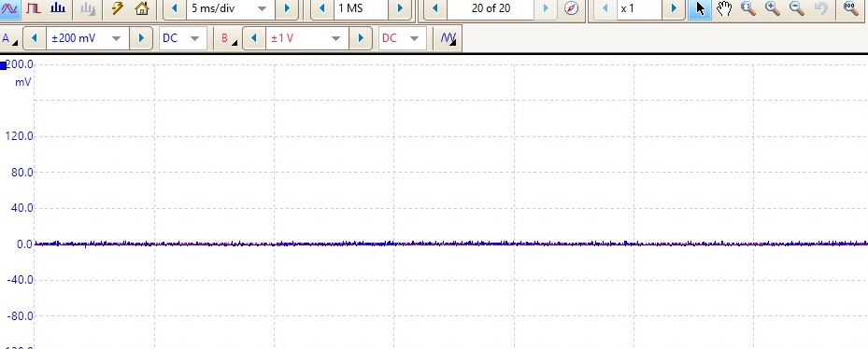
Task: Increase the 5 ms/div timebase
Action: point(287,8)
